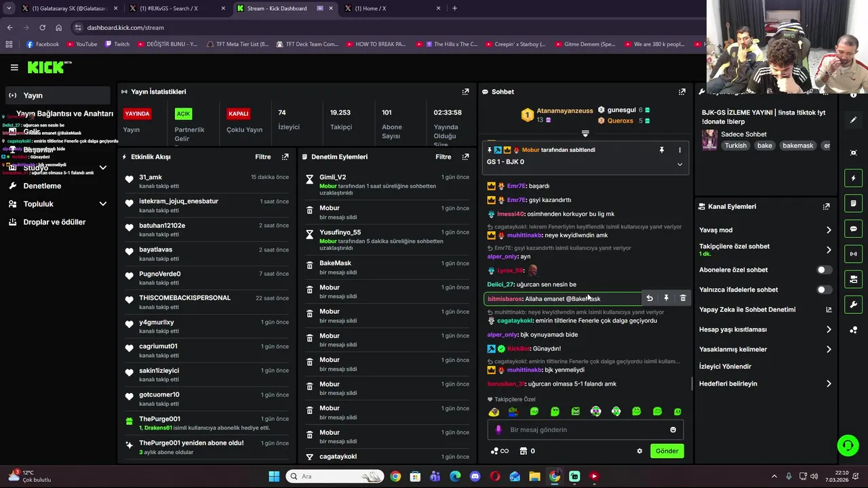This screenshot has width=868, height=488.
Task: Insert the first emote in the Takipçilere Özel row
Action: (x=494, y=411)
